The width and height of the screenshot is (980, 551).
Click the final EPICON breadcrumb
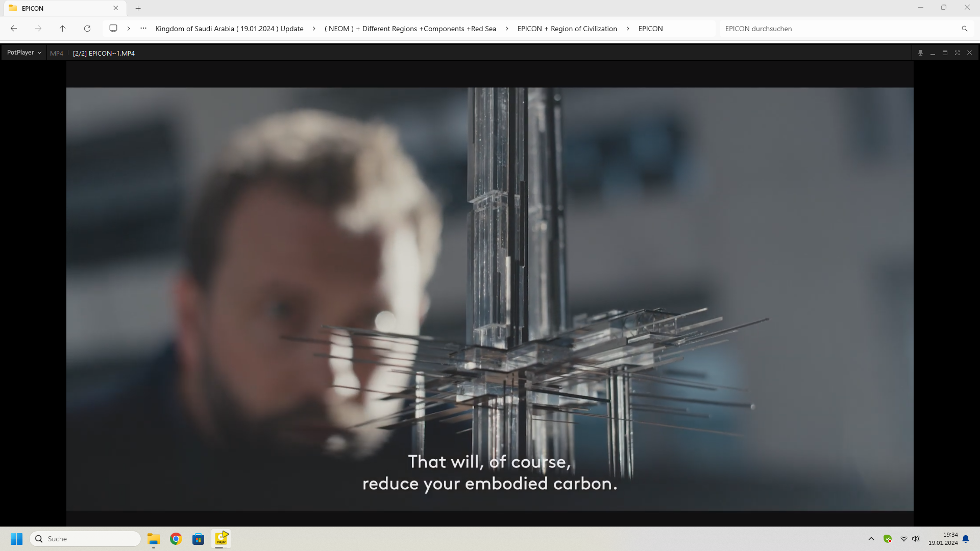point(651,29)
